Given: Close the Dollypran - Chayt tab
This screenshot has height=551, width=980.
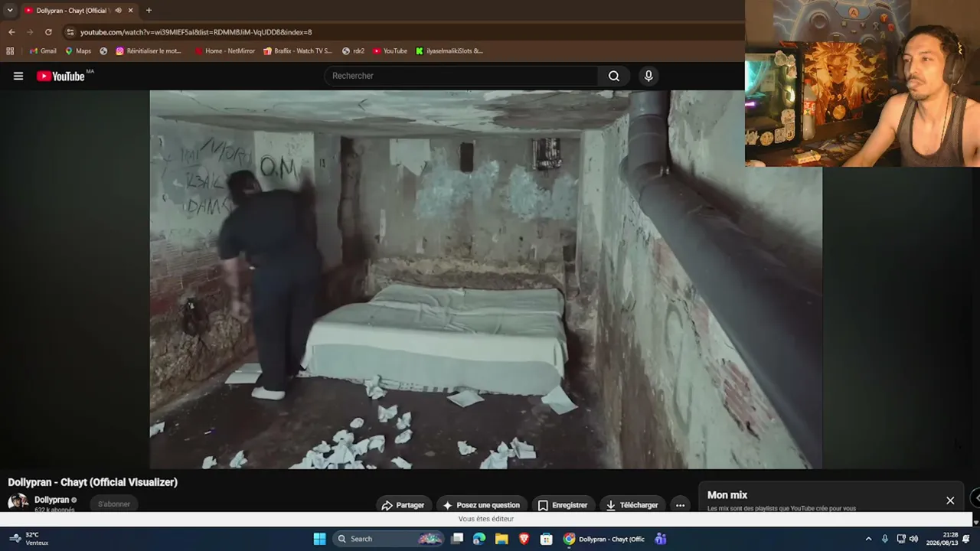Looking at the screenshot, I should tap(130, 11).
